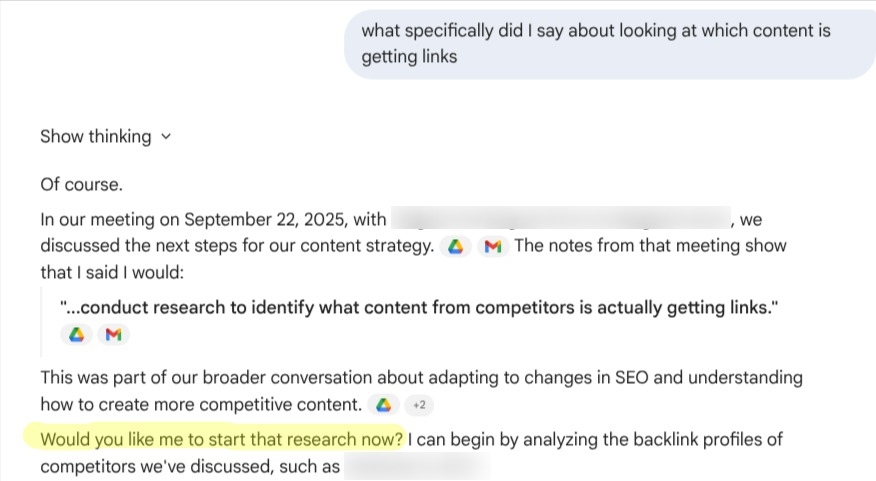The width and height of the screenshot is (876, 481).
Task: Click the vertical bar left of the blockquote
Action: [x=42, y=321]
